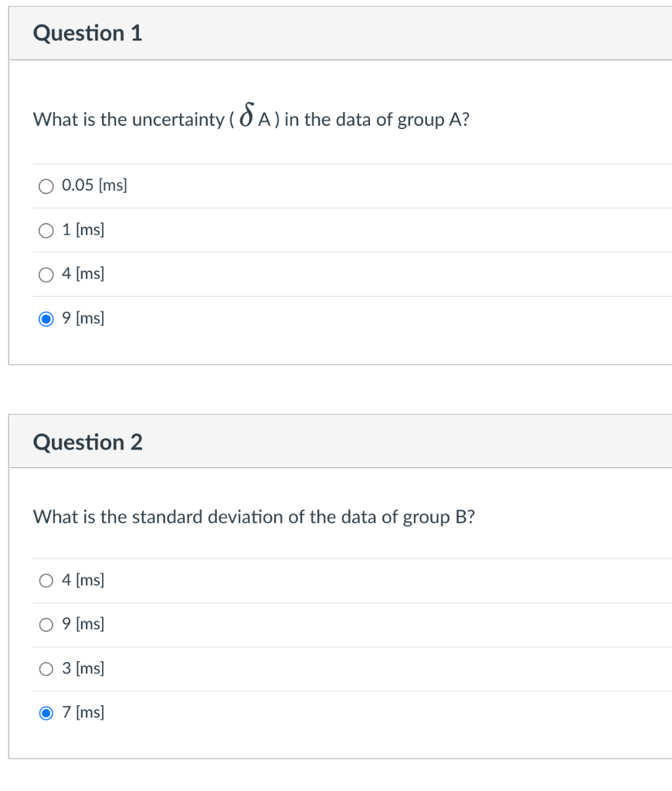Select 9 [ms] in Question 2
672x791 pixels.
46,625
